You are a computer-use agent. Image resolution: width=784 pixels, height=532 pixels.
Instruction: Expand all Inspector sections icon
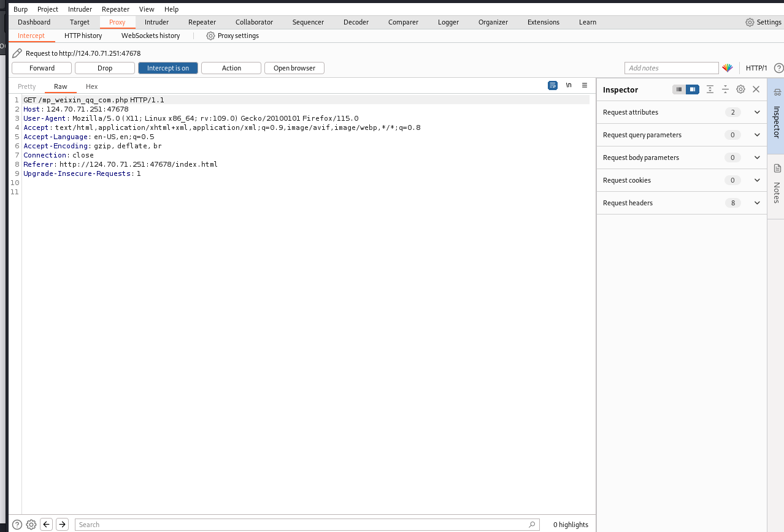[x=710, y=89]
